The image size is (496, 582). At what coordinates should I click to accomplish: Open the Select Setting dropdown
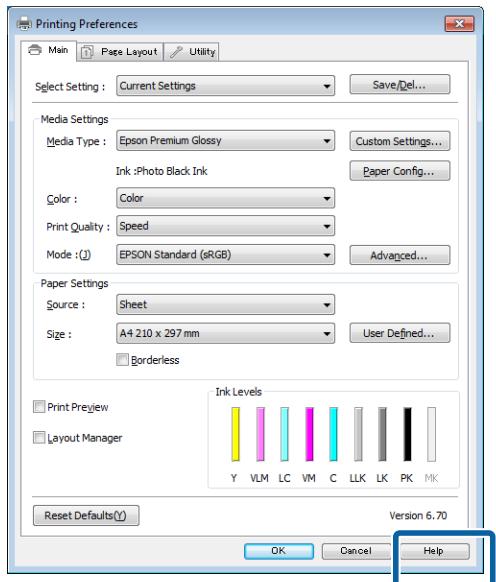(225, 86)
